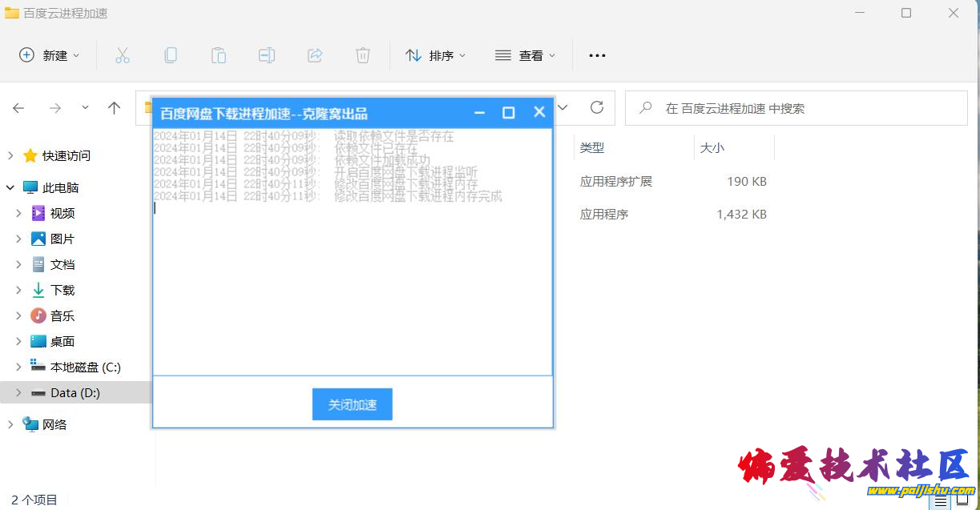Refresh the folder with the refresh icon
This screenshot has height=510, width=980.
596,107
